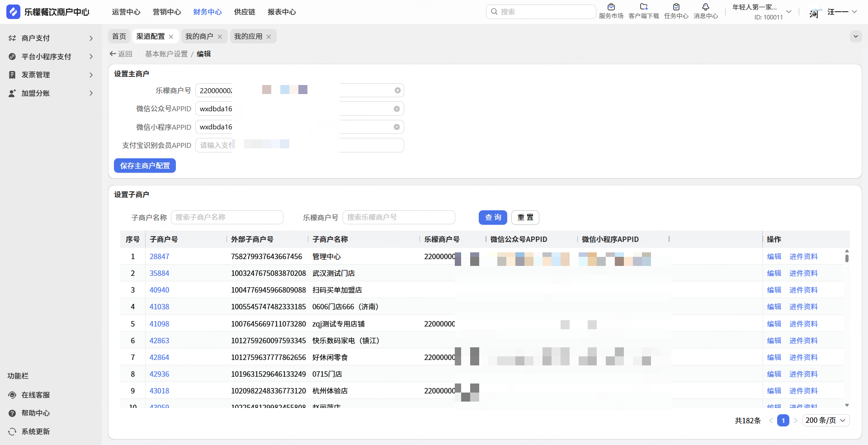Focus 搜索乐檬商户号 input
The width and height of the screenshot is (868, 445).
point(399,217)
